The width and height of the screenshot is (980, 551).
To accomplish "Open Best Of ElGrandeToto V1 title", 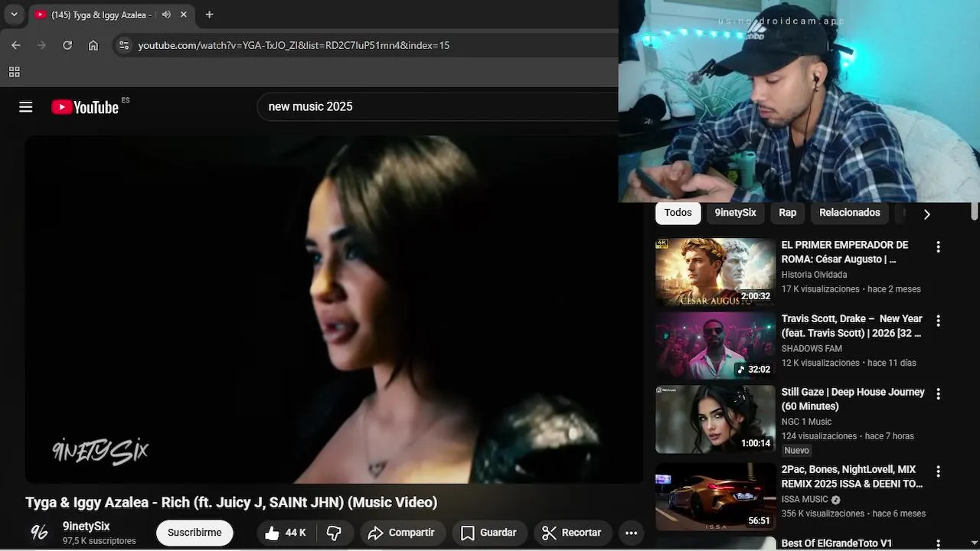I will point(837,543).
